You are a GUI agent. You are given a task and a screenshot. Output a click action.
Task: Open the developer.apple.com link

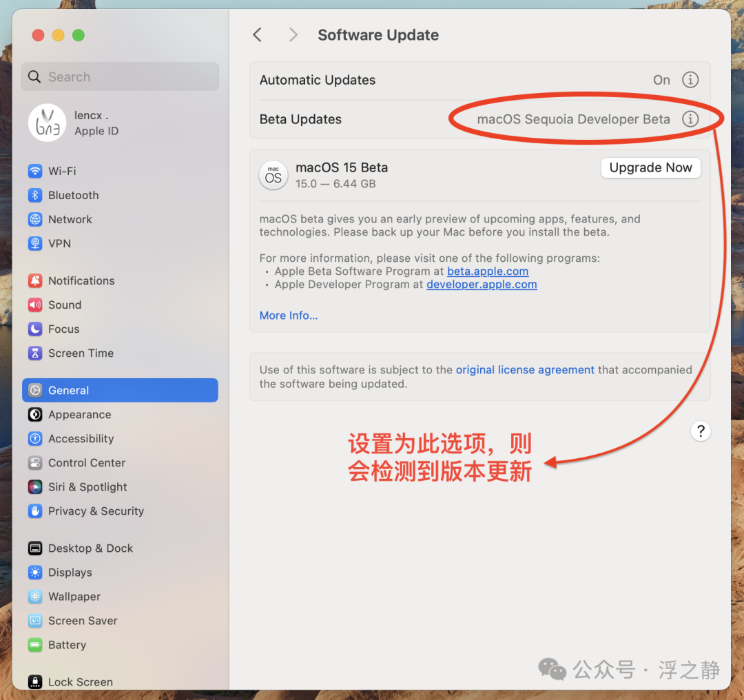click(x=482, y=285)
